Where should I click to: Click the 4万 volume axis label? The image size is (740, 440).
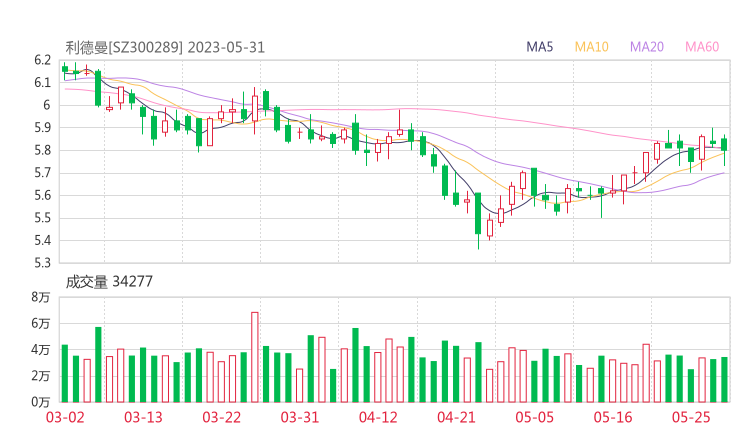[41, 350]
